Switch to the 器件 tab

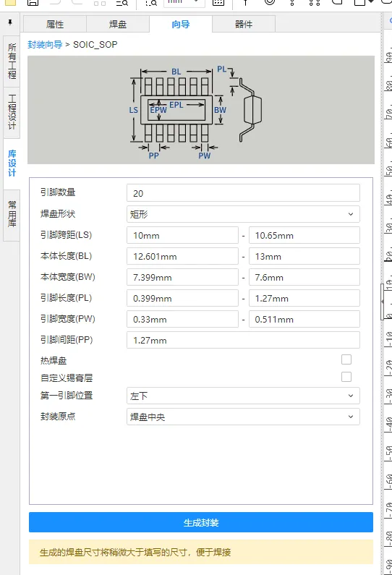pos(244,24)
